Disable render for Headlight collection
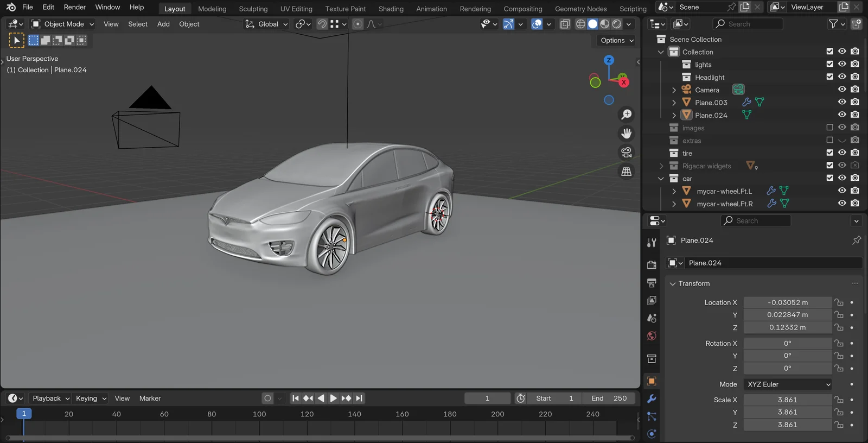This screenshot has width=868, height=443. [x=855, y=77]
